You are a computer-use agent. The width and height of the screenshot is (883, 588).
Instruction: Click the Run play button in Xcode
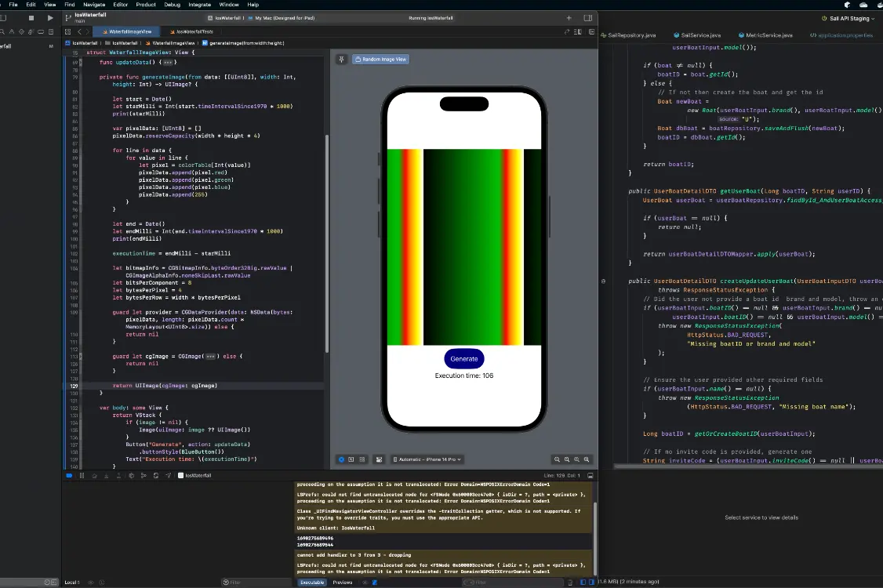pos(50,18)
